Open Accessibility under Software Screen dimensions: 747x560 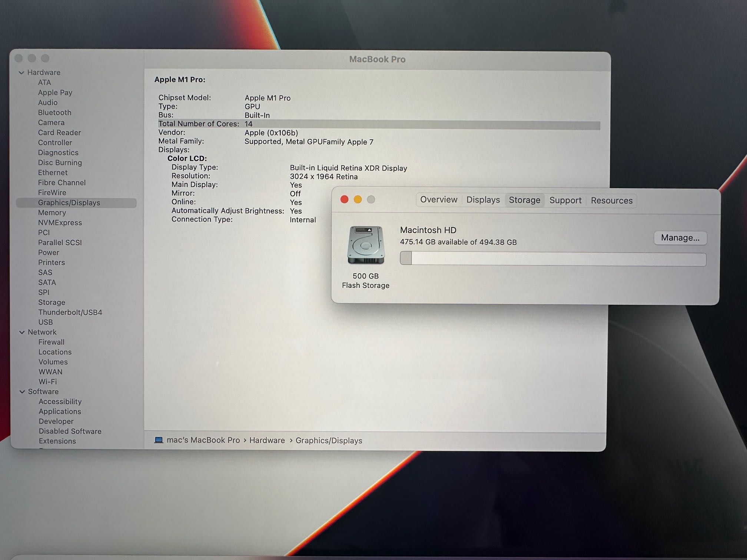pyautogui.click(x=60, y=401)
